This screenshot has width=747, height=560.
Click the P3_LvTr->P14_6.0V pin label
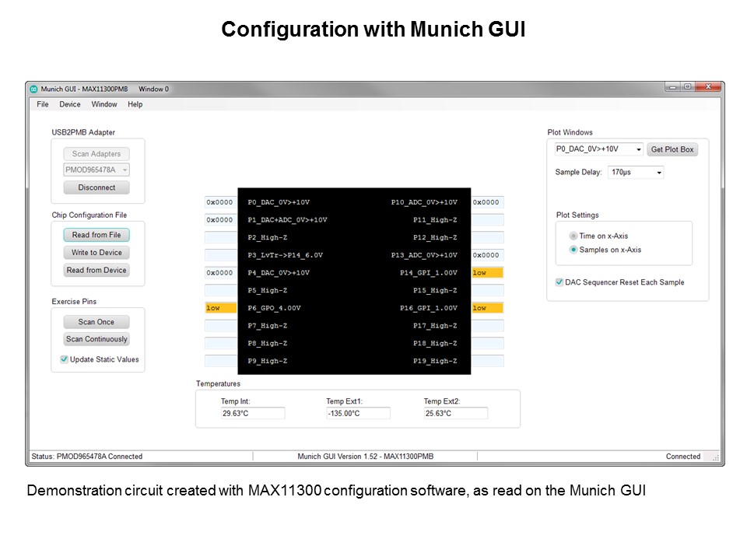click(x=286, y=255)
